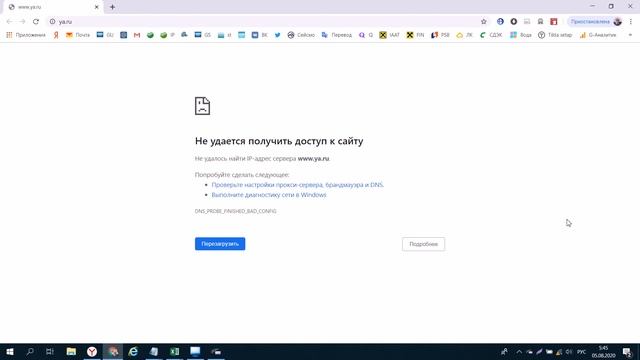The image size is (640, 360).
Task: Click the DNS_PROBE_FINISHED_BAD_CONFIG error code
Action: coord(236,211)
